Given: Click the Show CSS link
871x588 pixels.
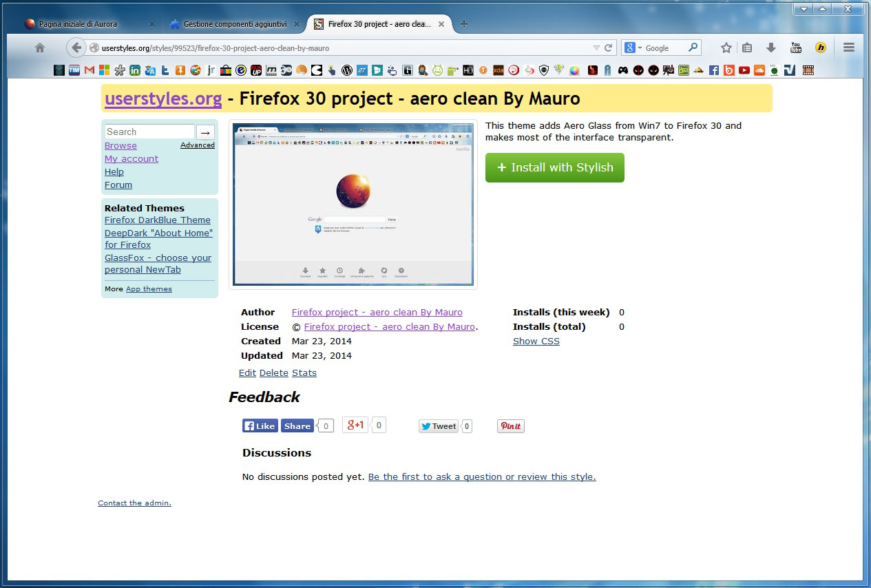Looking at the screenshot, I should tap(536, 342).
